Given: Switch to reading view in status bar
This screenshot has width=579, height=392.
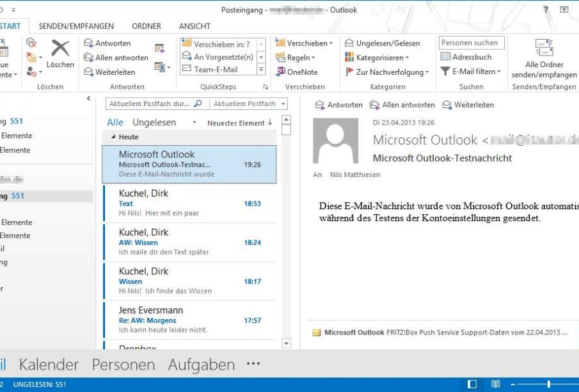Looking at the screenshot, I should pyautogui.click(x=495, y=384).
